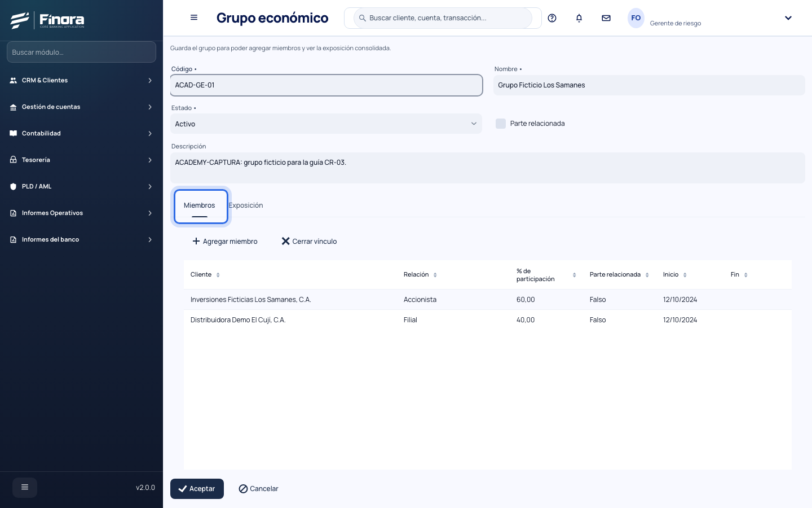The image size is (812, 508).
Task: Click the Finora logo
Action: 47,20
